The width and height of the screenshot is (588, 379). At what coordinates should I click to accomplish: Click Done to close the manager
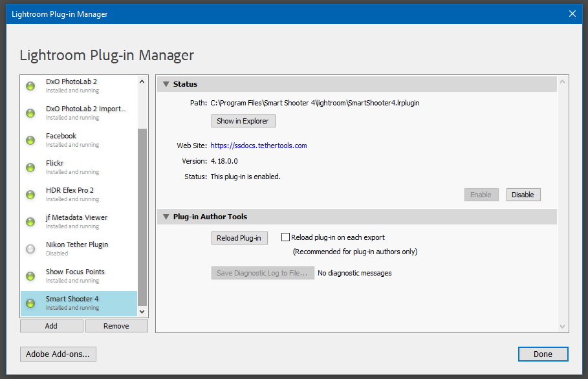click(x=543, y=354)
